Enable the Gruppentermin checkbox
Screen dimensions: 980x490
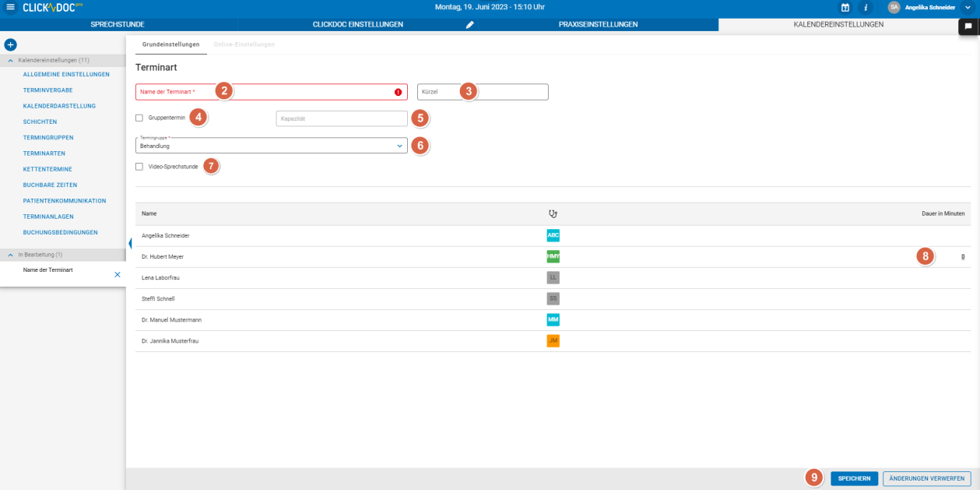tap(139, 118)
